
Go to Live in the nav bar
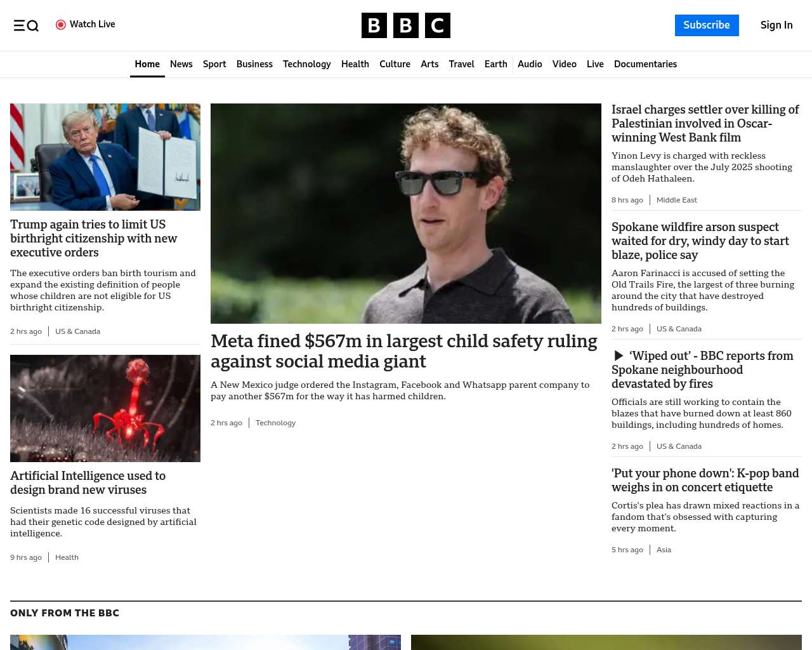click(x=595, y=64)
